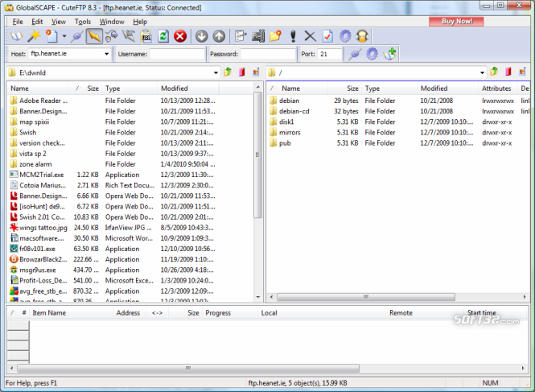Create a new folder with the folder icon
This screenshot has width=535, height=392.
(275, 36)
